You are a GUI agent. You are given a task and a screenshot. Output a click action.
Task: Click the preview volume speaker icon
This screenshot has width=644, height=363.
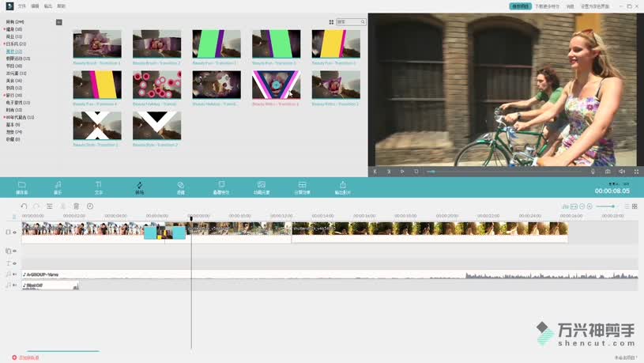point(622,172)
